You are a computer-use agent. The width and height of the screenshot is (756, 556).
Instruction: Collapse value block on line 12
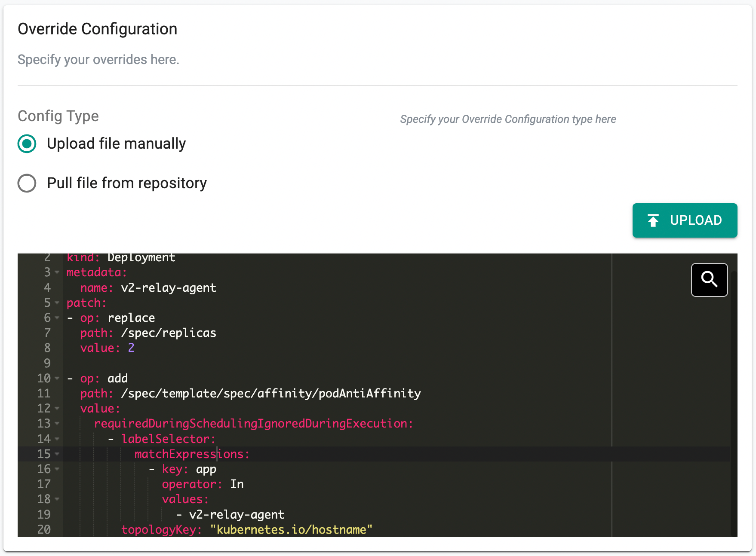(57, 409)
